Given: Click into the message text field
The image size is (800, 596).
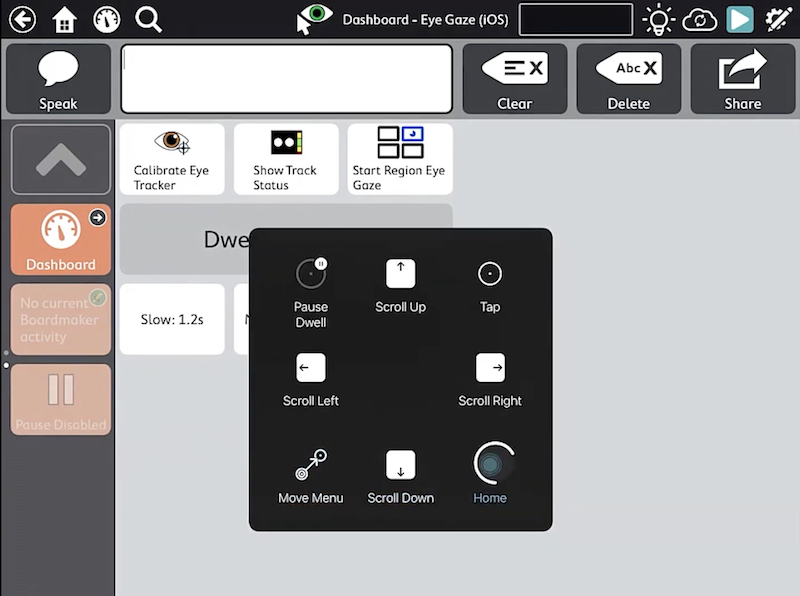Looking at the screenshot, I should click(286, 79).
